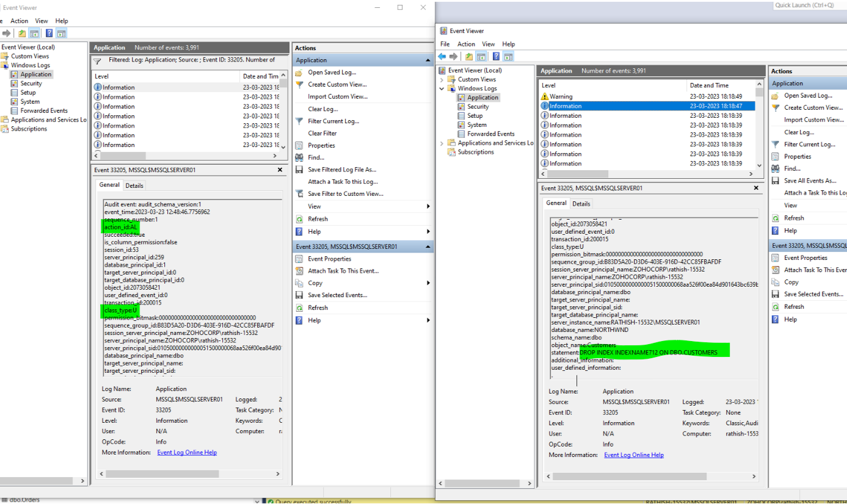Screen dimensions: 847x504
Task: Open Properties in left window Actions pane
Action: tap(321, 145)
